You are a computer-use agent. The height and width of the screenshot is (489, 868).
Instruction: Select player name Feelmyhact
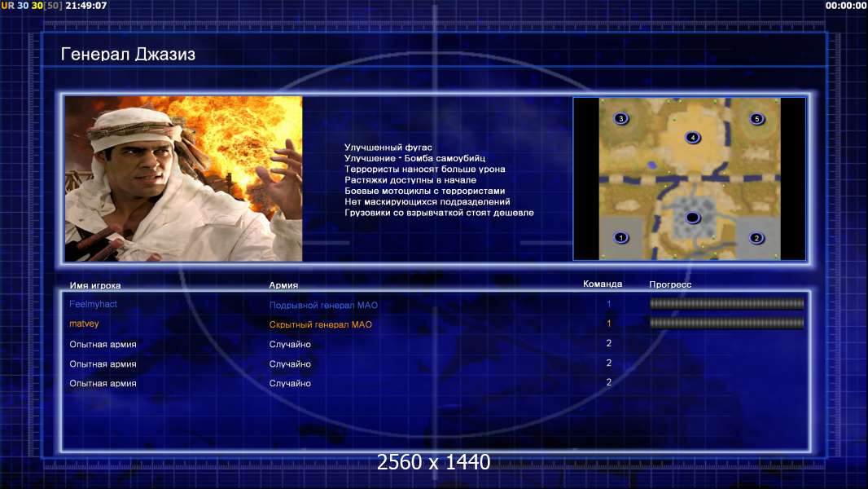[x=93, y=304]
